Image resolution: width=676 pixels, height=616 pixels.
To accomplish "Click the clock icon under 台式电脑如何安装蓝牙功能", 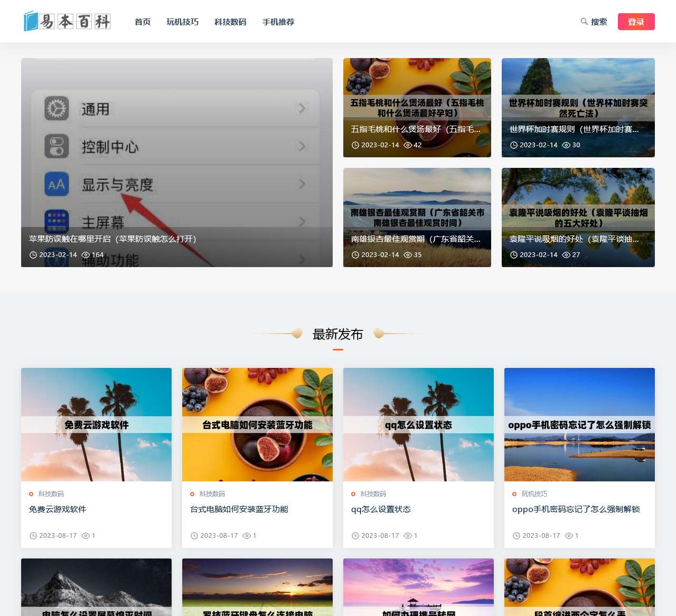I will click(x=194, y=536).
